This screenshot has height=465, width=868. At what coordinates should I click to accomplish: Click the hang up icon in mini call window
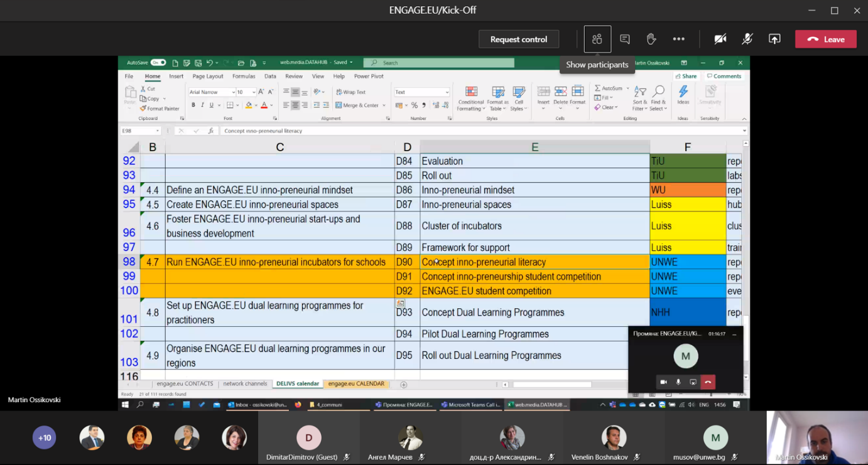click(708, 382)
